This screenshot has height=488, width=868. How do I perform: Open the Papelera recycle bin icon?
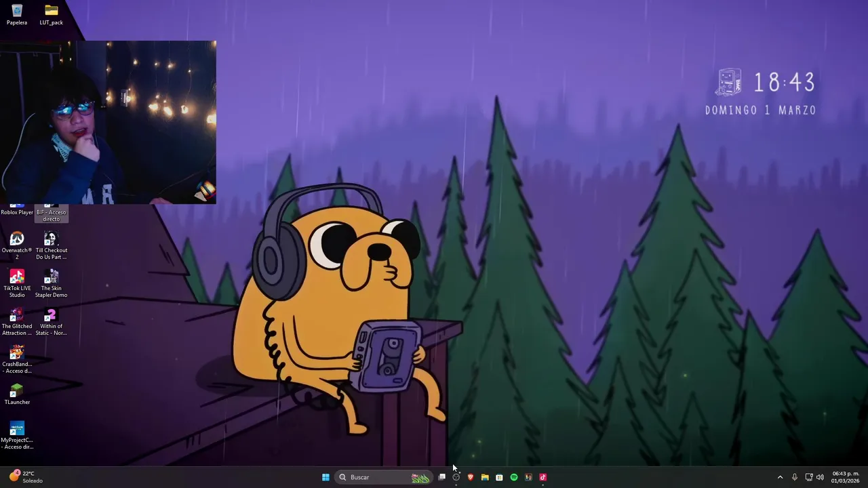coord(17,14)
